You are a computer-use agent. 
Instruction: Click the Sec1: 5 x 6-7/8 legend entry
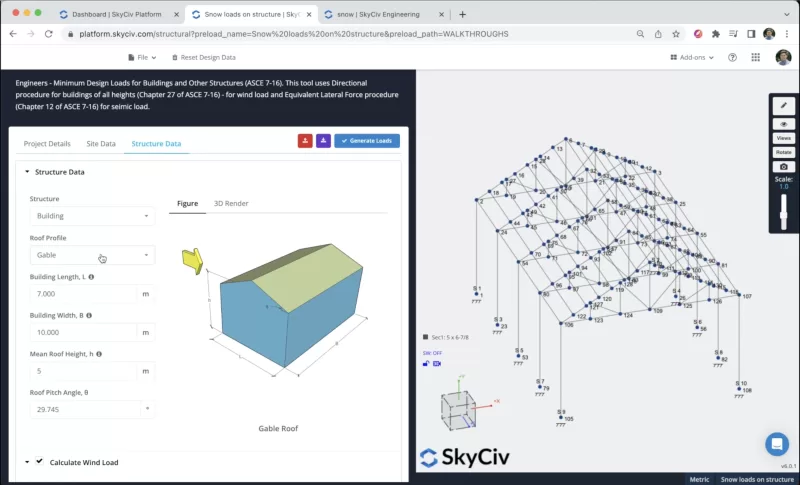445,337
